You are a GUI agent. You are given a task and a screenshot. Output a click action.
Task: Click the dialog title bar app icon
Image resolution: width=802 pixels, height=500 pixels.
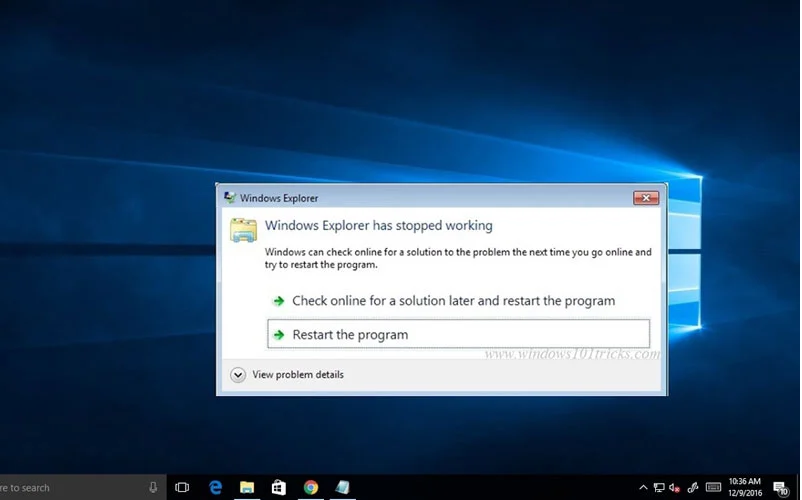pyautogui.click(x=230, y=198)
